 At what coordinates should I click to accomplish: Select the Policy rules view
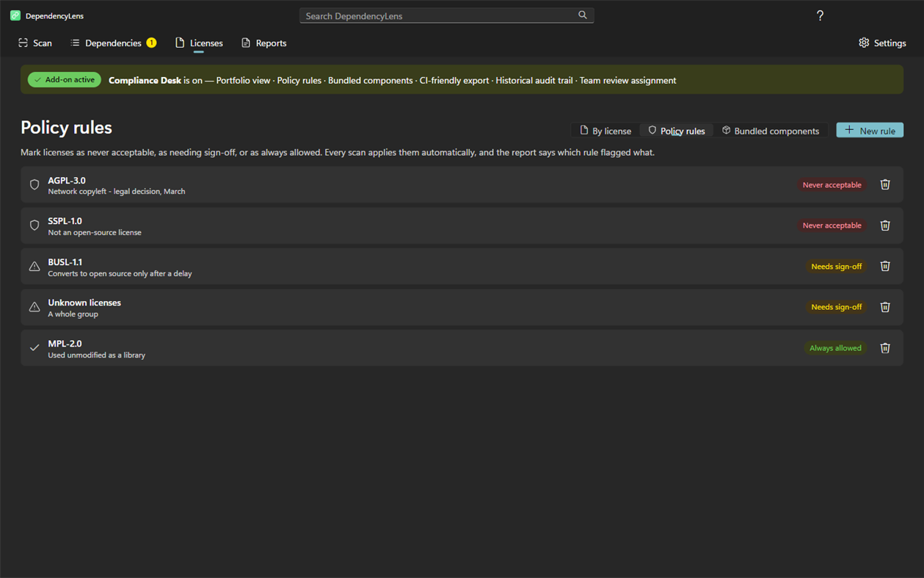click(677, 131)
